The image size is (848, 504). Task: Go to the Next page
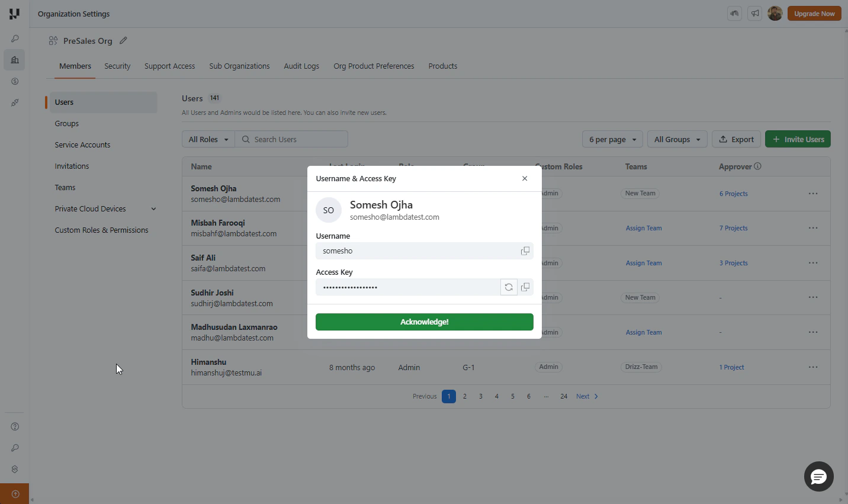click(587, 396)
